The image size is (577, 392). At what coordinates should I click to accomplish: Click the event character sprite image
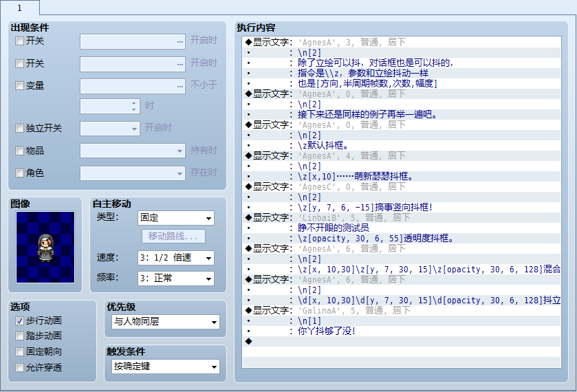45,248
